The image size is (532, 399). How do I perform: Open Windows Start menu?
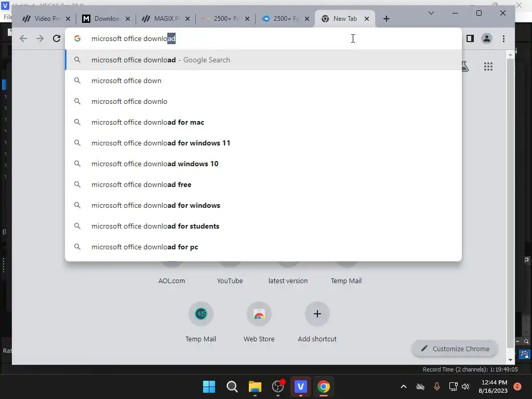coord(209,387)
